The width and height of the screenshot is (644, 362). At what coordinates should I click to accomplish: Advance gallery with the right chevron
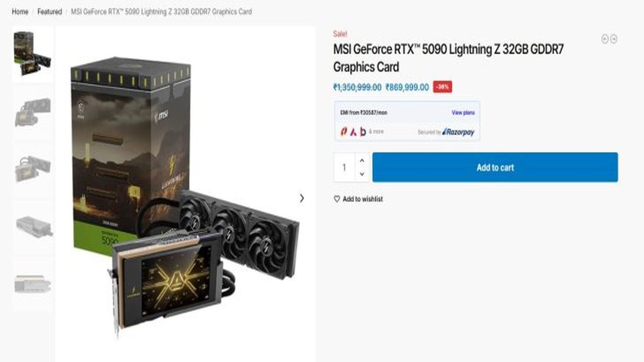(301, 198)
